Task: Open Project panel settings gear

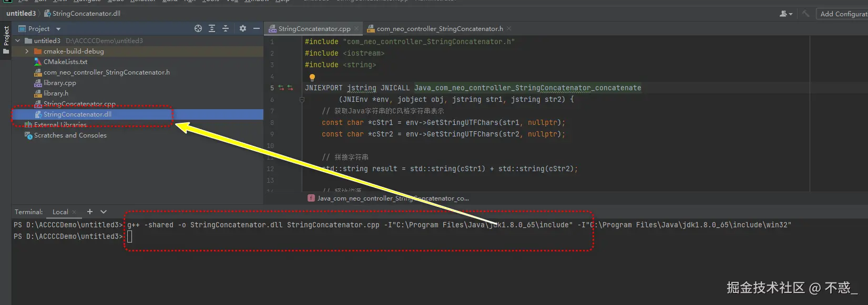Action: [242, 28]
